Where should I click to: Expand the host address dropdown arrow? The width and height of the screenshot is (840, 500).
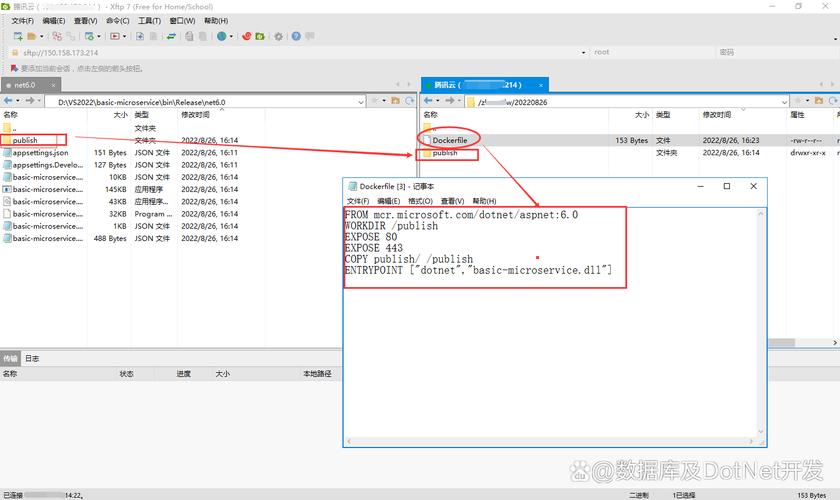(583, 53)
